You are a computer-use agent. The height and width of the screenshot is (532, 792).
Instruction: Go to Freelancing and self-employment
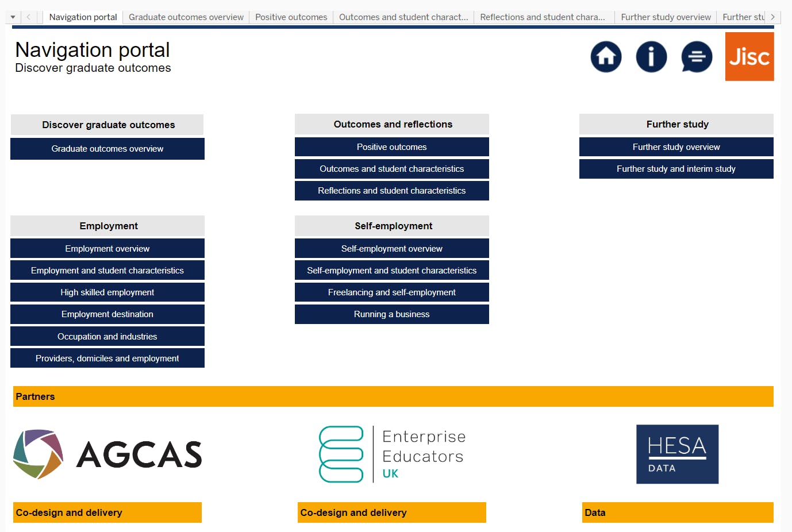(x=392, y=292)
